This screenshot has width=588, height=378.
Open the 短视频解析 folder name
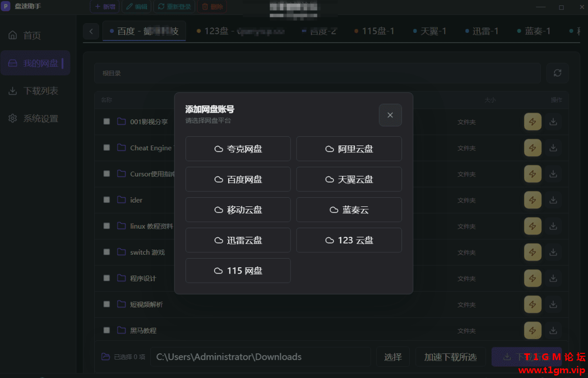click(x=146, y=305)
